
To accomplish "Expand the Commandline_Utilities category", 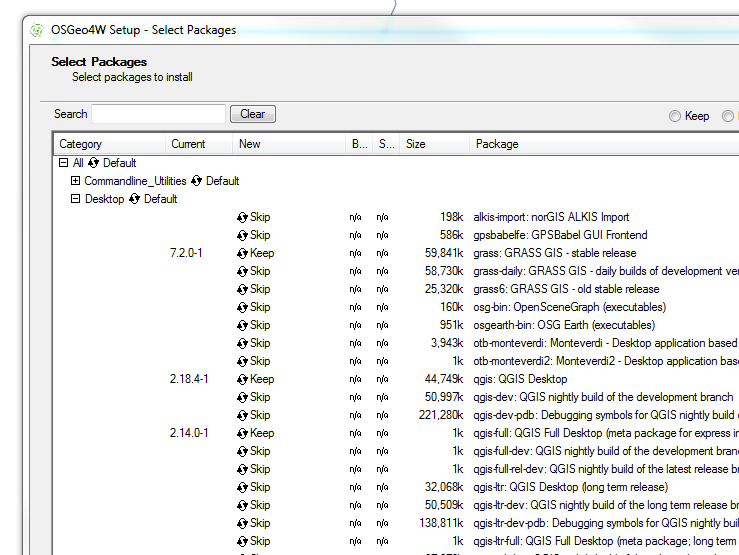I will coord(76,181).
